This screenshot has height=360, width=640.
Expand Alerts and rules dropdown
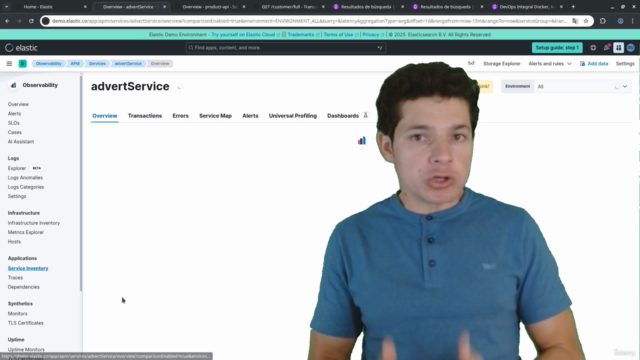tap(550, 64)
